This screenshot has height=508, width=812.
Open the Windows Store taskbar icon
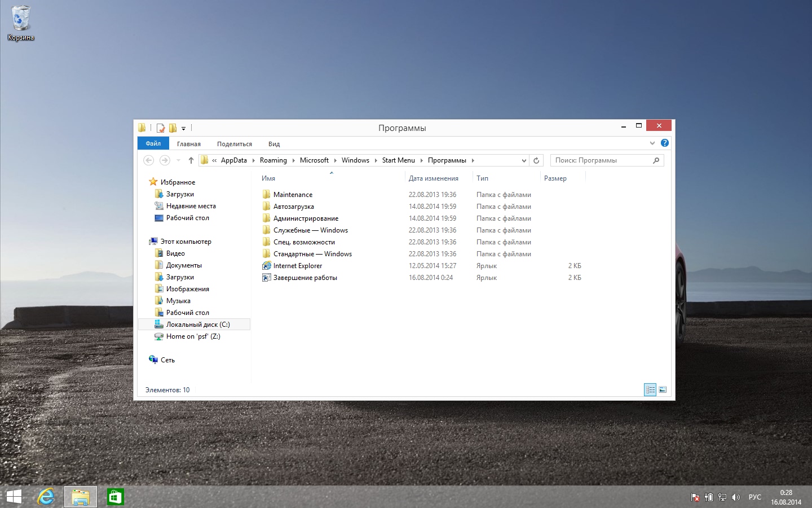pyautogui.click(x=115, y=497)
